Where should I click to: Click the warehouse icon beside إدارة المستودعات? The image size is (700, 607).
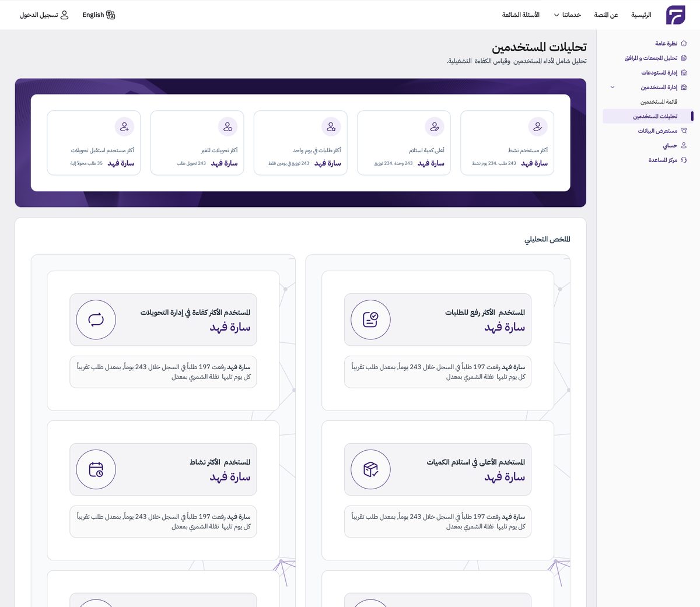pos(684,73)
